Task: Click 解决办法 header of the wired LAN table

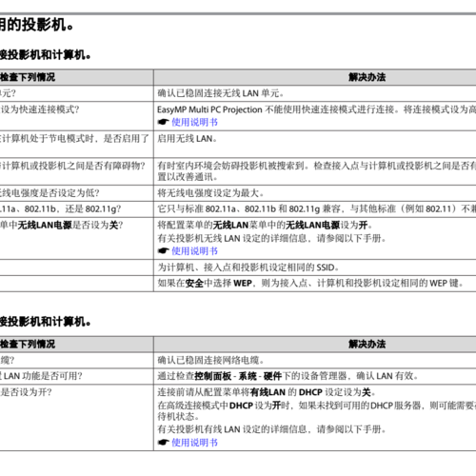Action: (367, 344)
